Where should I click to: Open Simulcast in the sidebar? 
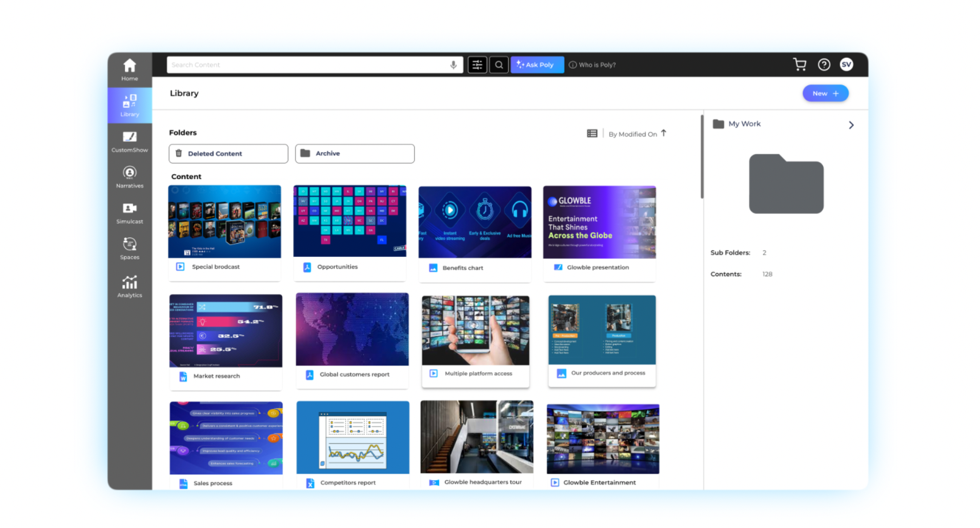click(129, 213)
